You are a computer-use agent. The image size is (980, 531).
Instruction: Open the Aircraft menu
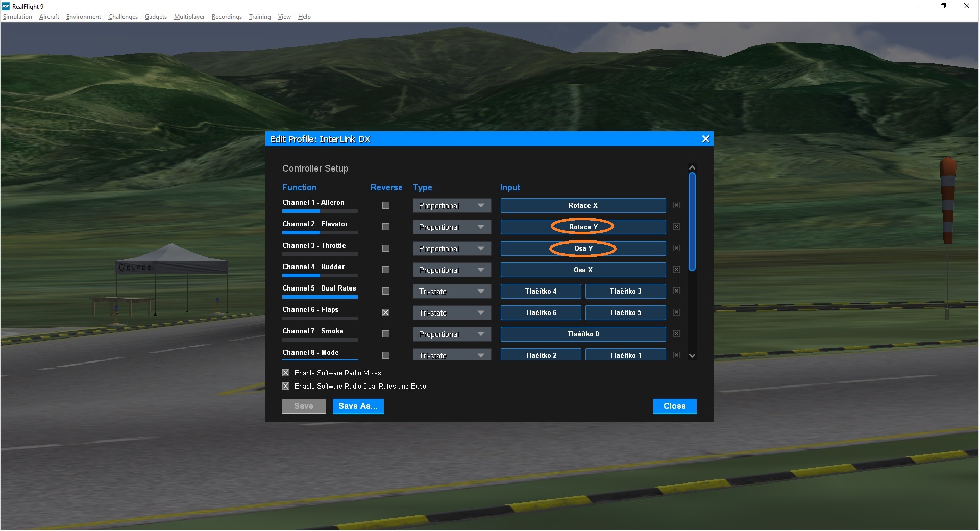pyautogui.click(x=49, y=17)
